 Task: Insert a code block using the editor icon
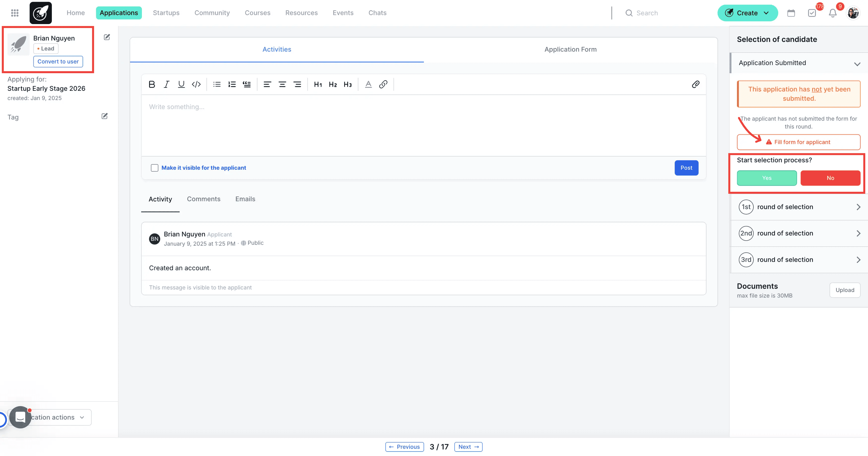[x=196, y=84]
